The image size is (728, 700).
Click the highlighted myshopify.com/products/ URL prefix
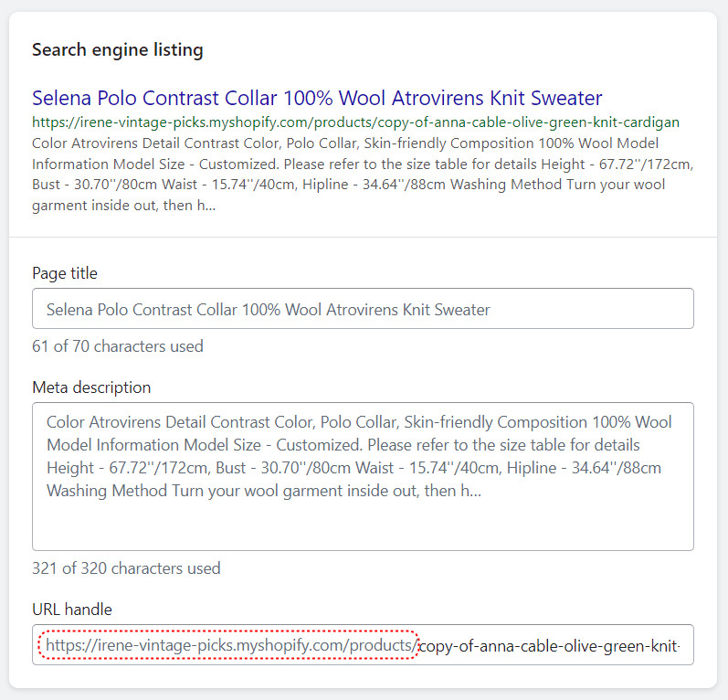[229, 645]
